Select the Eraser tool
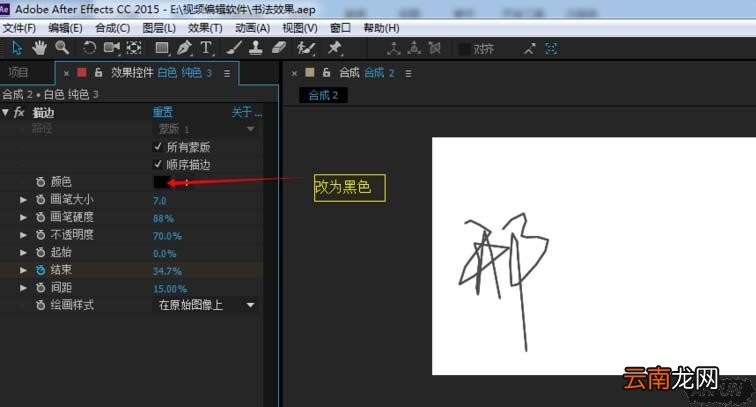Viewport: 756px width, 407px height. tap(279, 47)
